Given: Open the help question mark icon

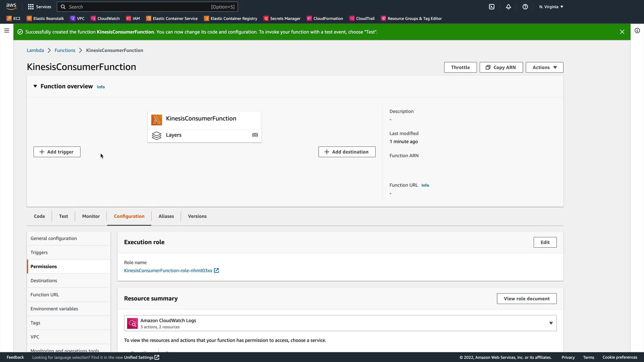Looking at the screenshot, I should click(x=525, y=7).
